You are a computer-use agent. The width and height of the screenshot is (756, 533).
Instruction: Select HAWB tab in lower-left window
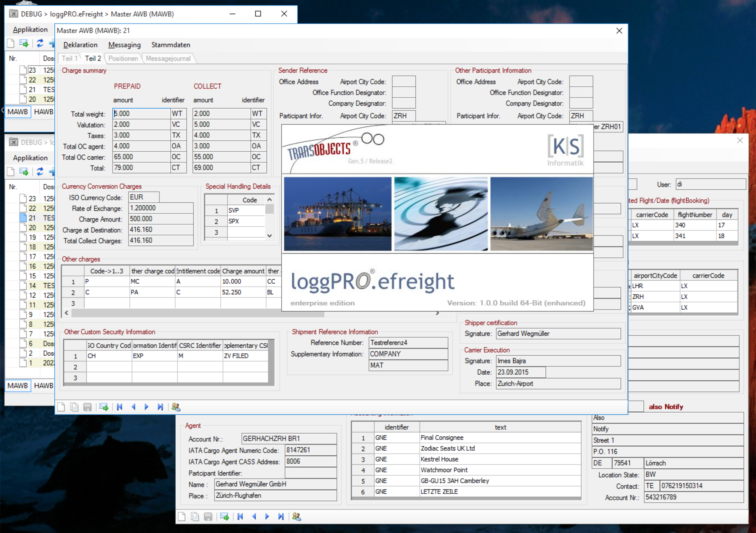(x=44, y=386)
